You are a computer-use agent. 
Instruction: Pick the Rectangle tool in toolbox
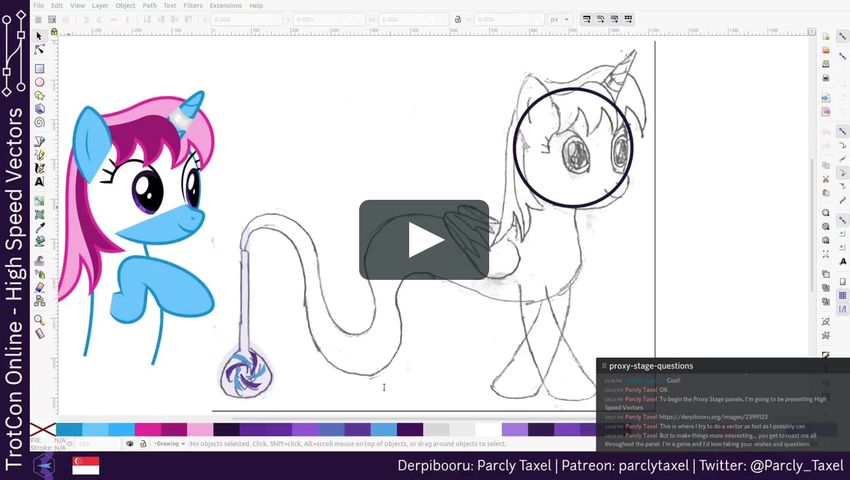coord(39,69)
